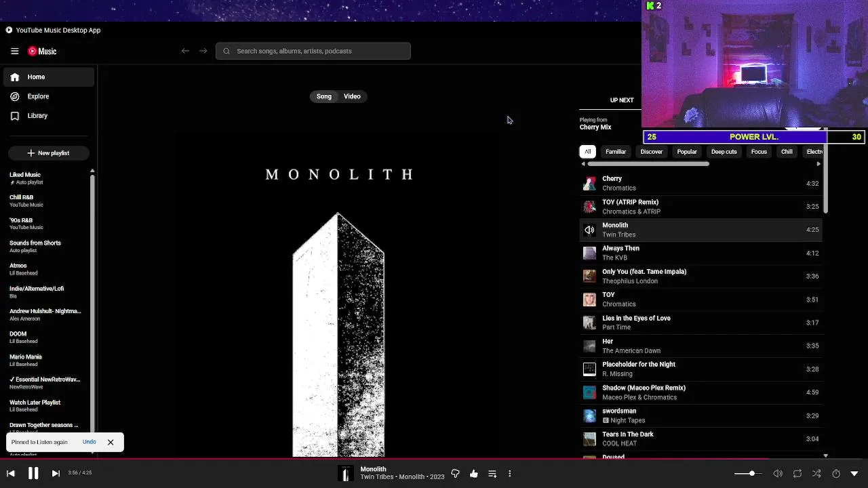Screen dimensions: 868x488
Task: Select the All filter chip
Action: point(588,152)
